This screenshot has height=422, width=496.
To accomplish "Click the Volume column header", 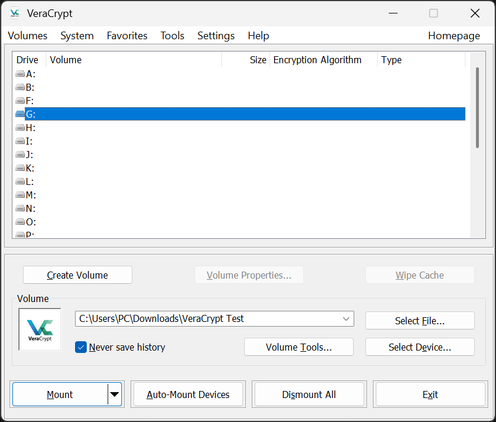I will coord(134,60).
